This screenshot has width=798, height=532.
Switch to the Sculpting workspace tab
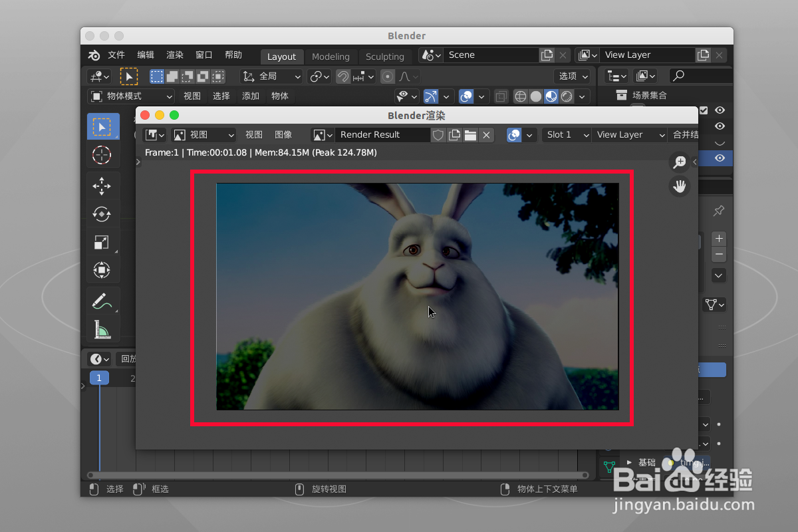pyautogui.click(x=385, y=57)
